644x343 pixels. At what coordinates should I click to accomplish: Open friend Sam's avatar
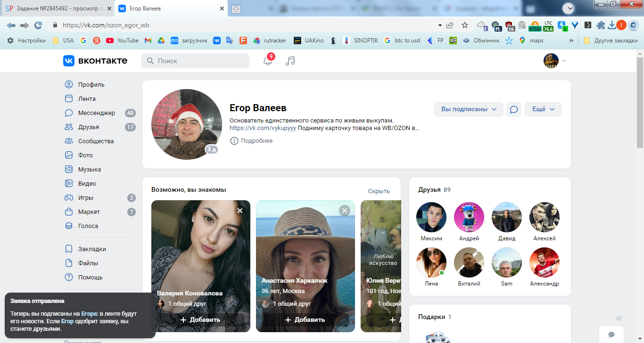tap(507, 262)
